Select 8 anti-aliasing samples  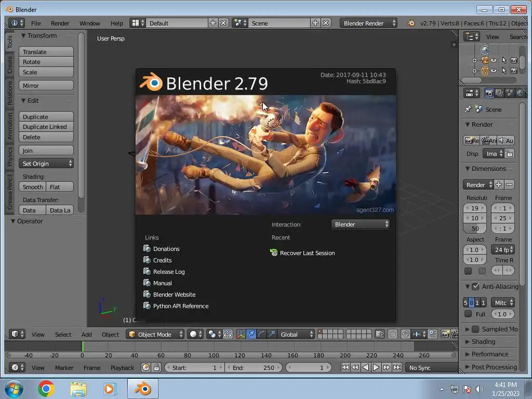point(471,303)
